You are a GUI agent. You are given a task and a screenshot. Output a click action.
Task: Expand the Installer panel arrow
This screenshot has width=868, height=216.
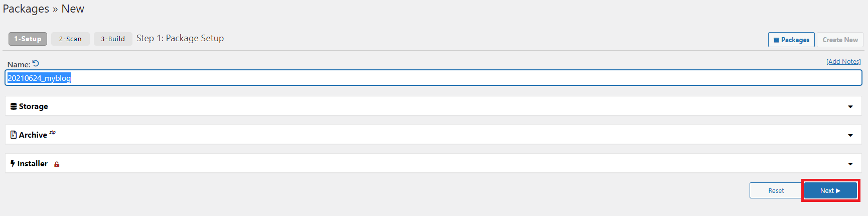[850, 164]
